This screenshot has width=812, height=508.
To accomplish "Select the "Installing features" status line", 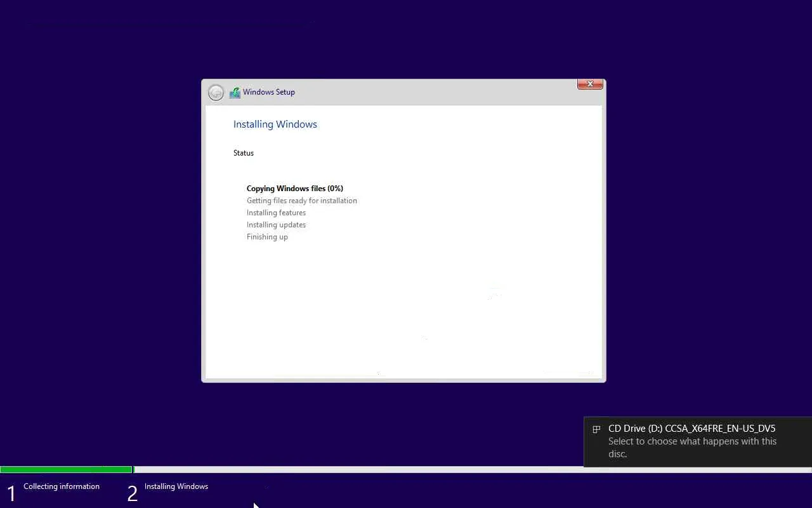I will (x=276, y=213).
